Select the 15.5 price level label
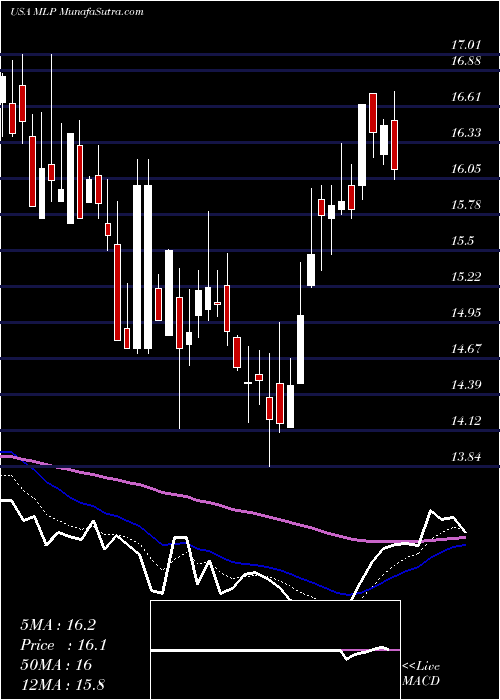Image resolution: width=500 pixels, height=700 pixels. click(462, 241)
